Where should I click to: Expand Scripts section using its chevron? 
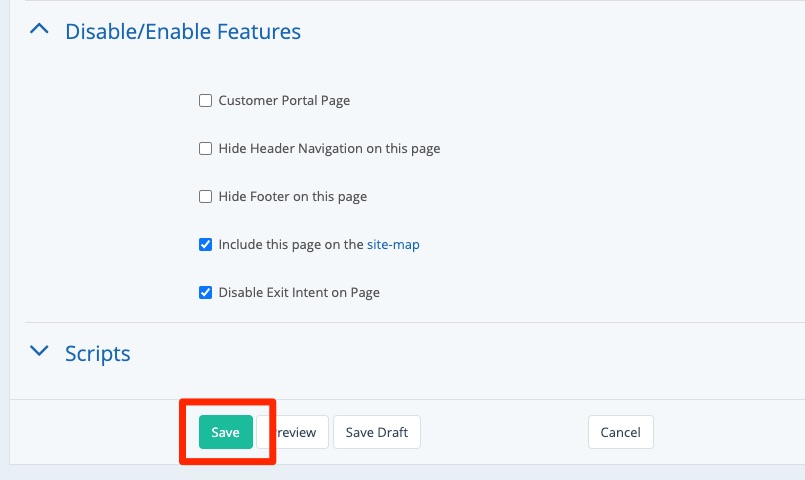[x=39, y=352]
